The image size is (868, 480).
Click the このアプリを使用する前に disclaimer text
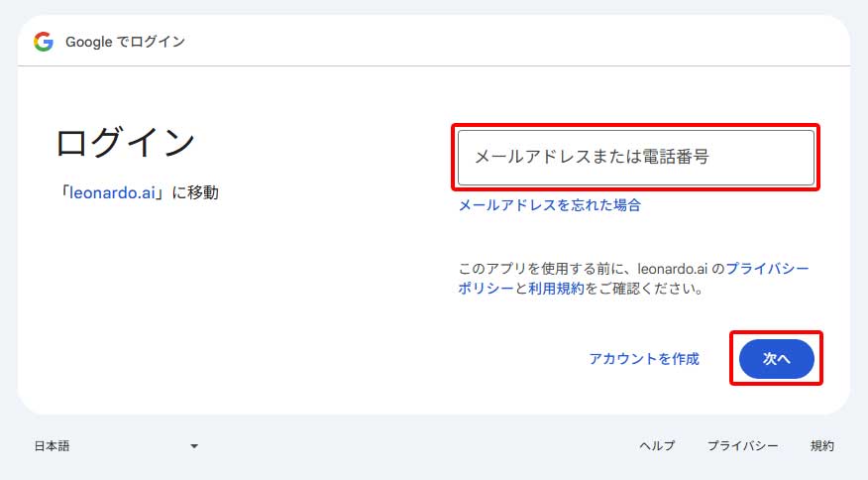point(545,269)
